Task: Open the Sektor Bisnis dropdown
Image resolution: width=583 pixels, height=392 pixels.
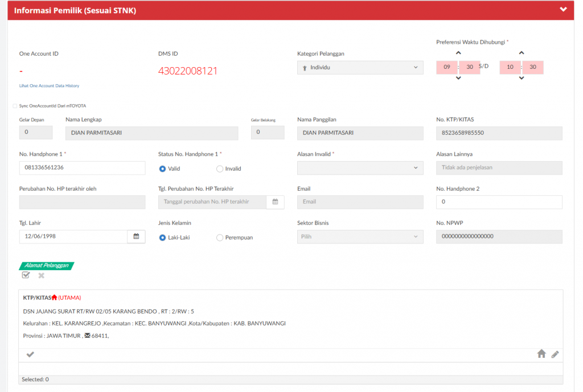Action: [x=360, y=237]
